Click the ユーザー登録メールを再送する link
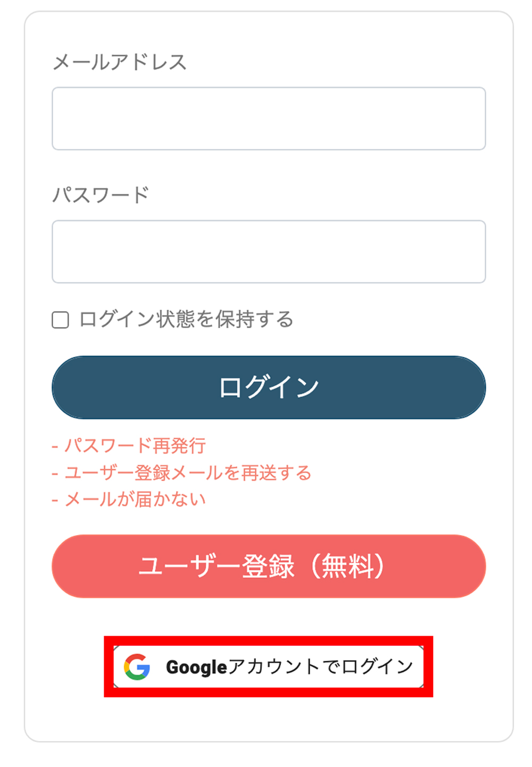Screen dimensions: 532x767 point(188,473)
